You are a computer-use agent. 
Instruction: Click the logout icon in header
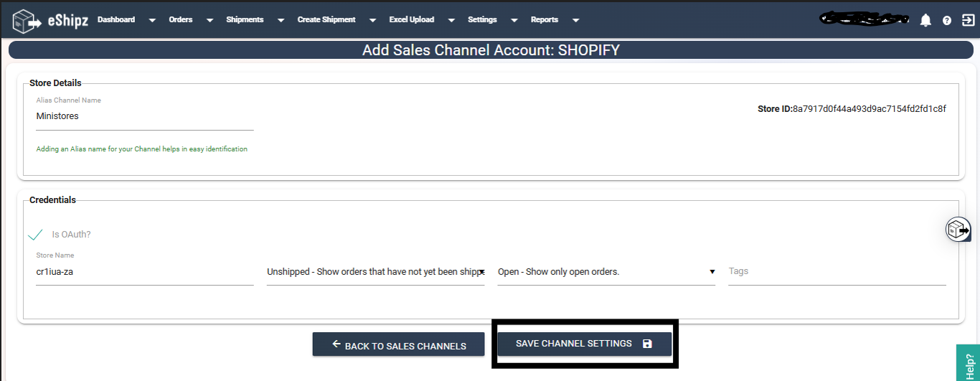point(968,20)
